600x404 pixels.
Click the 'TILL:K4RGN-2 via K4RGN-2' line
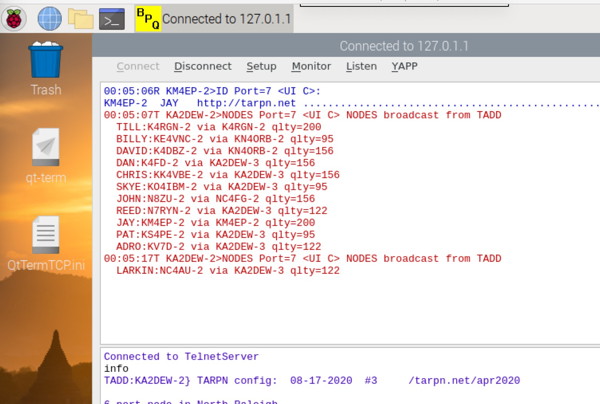(x=218, y=127)
